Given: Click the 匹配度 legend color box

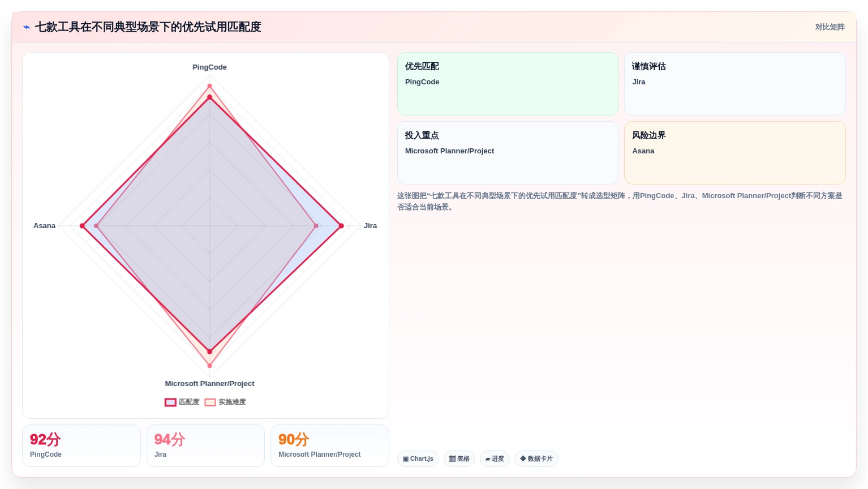Looking at the screenshot, I should 170,402.
